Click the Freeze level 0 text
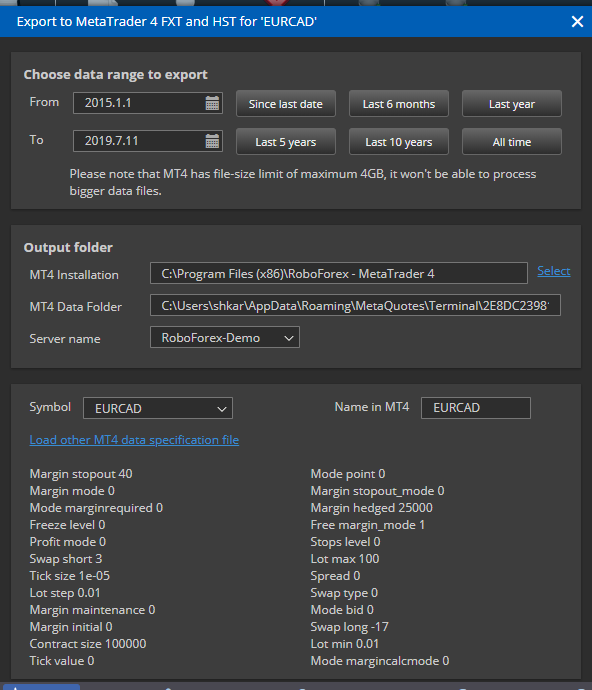This screenshot has width=592, height=690. click(67, 525)
